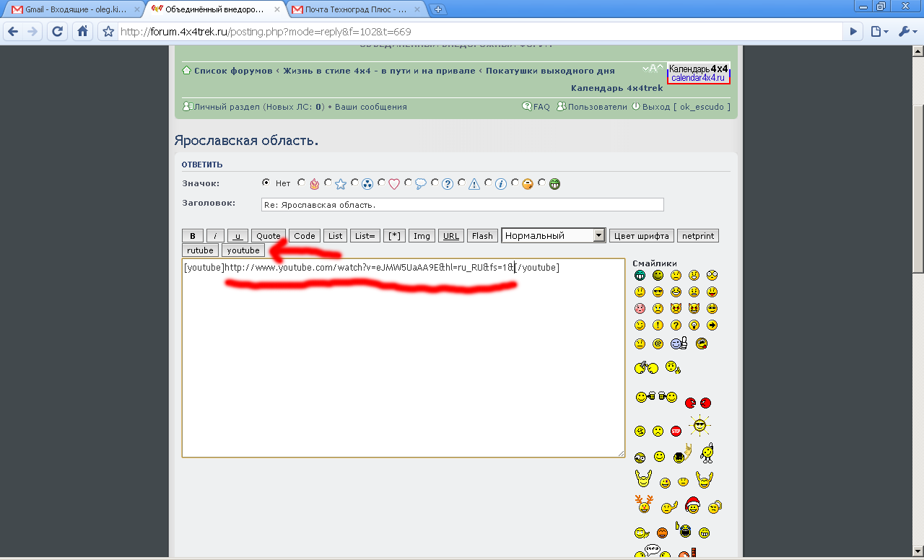Viewport: 924px width, 560px height.
Task: Click the Календарь 4x4 banner
Action: (x=698, y=73)
